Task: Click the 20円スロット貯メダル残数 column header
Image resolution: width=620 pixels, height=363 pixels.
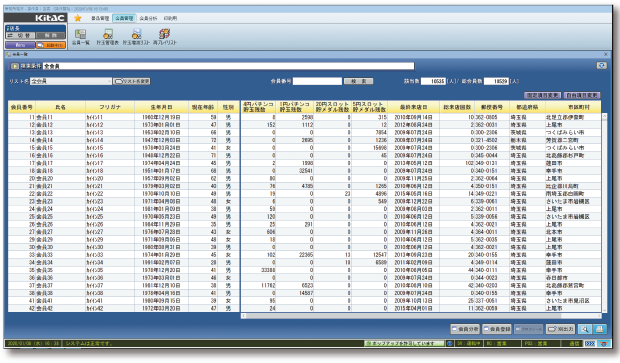Action: (333, 107)
